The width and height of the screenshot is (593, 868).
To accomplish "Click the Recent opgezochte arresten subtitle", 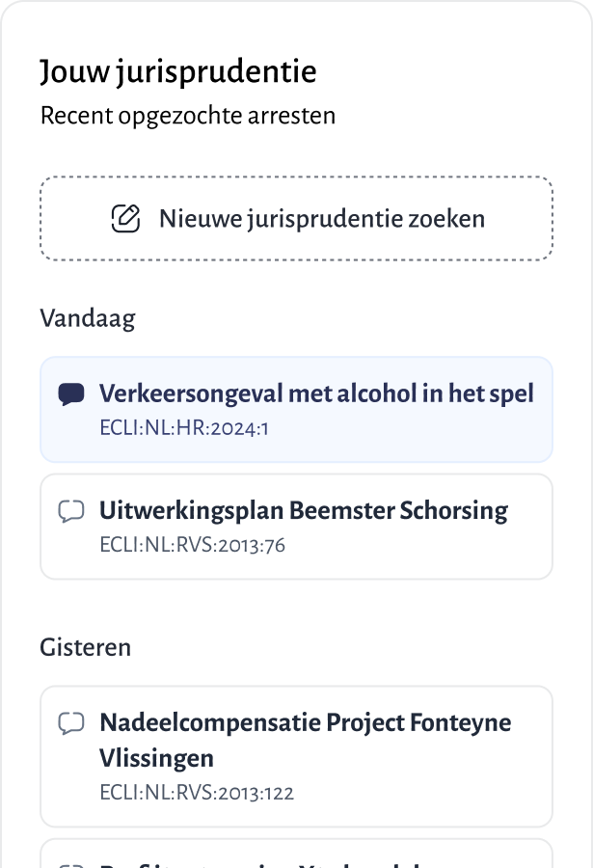I will click(188, 116).
